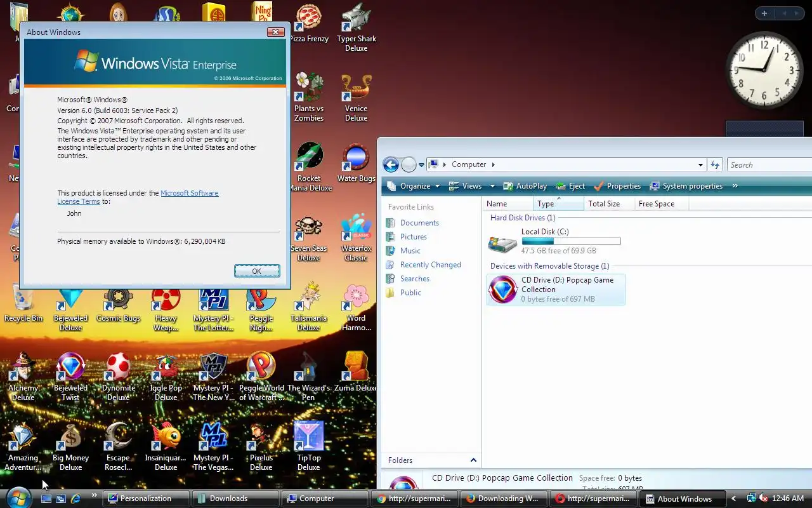Screen dimensions: 812x508
Task: Launch Peggle World of Warcraft shortcut
Action: [261, 377]
